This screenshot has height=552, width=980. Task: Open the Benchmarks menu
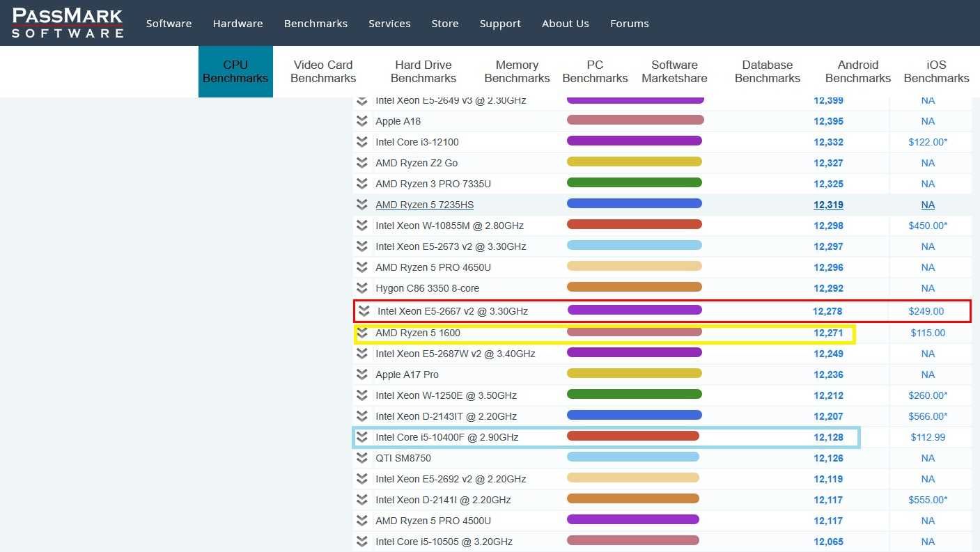316,24
